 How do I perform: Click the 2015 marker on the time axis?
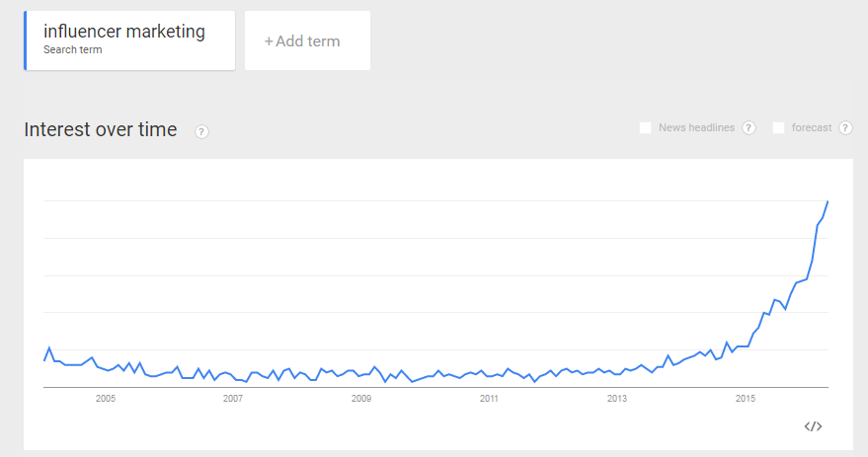coord(745,399)
